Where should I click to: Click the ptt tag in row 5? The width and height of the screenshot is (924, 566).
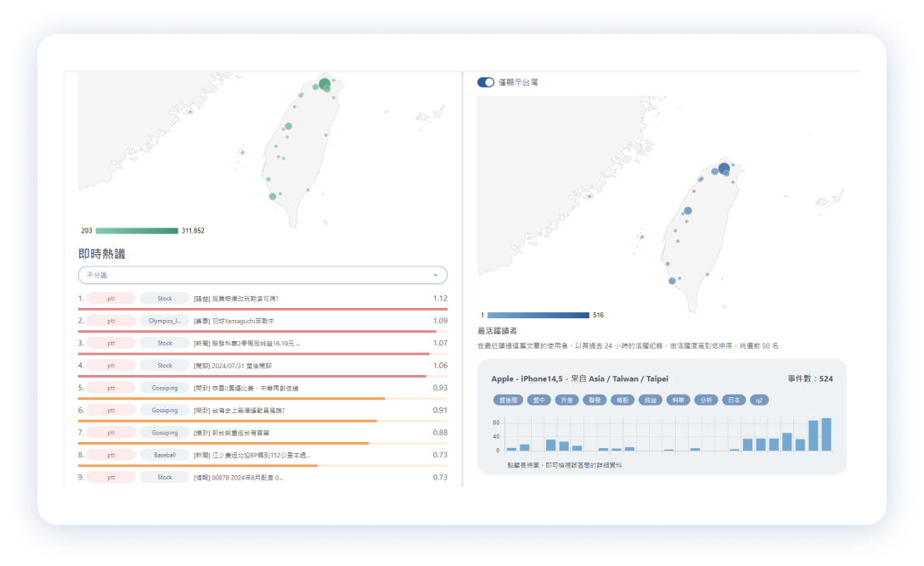(110, 388)
